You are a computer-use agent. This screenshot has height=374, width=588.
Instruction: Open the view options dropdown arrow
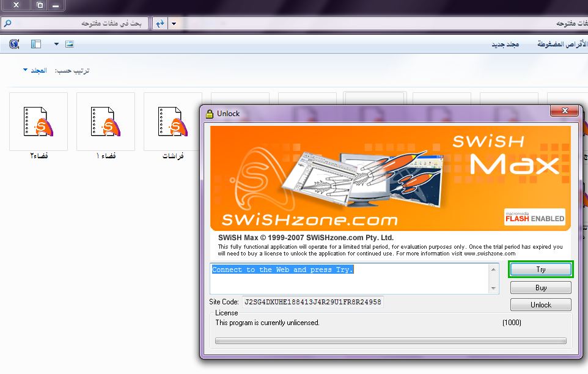[56, 44]
